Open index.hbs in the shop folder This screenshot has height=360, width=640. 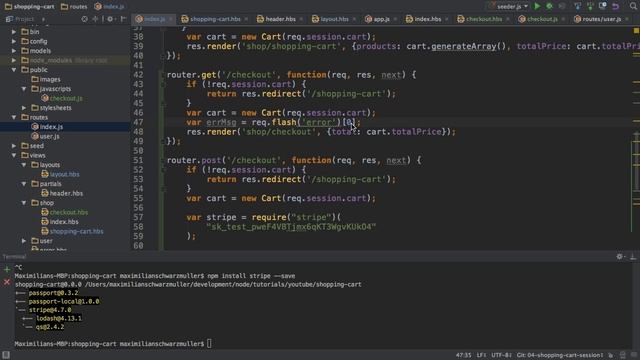60,222
